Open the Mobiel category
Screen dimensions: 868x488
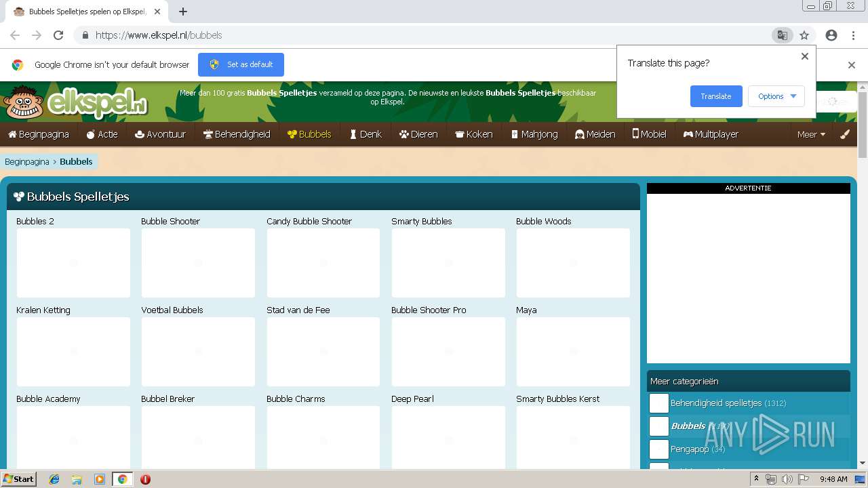point(649,134)
